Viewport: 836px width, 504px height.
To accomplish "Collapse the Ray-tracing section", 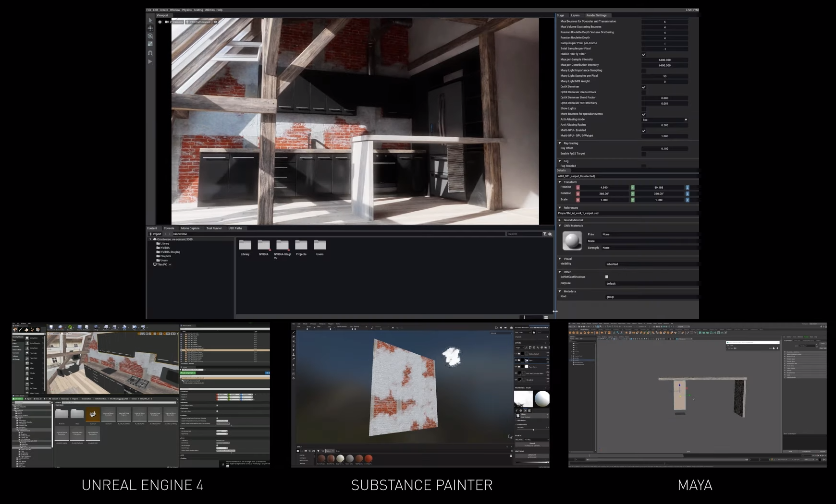I will (x=560, y=143).
